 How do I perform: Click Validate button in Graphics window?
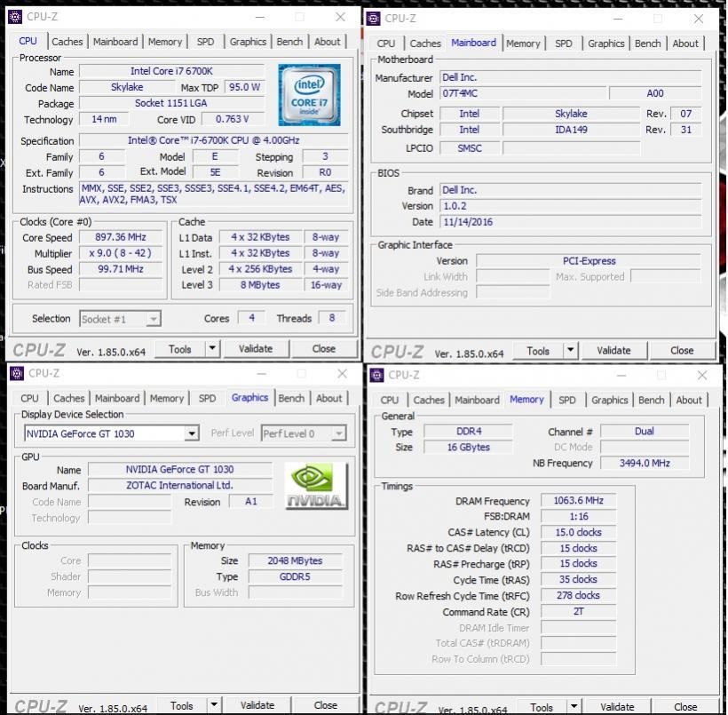click(257, 705)
